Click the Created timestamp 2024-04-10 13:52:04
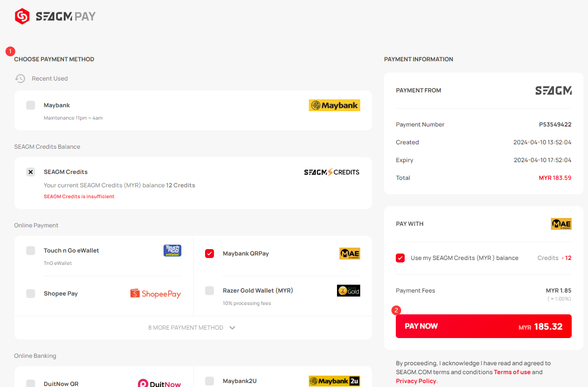This screenshot has width=588, height=387. pyautogui.click(x=542, y=142)
